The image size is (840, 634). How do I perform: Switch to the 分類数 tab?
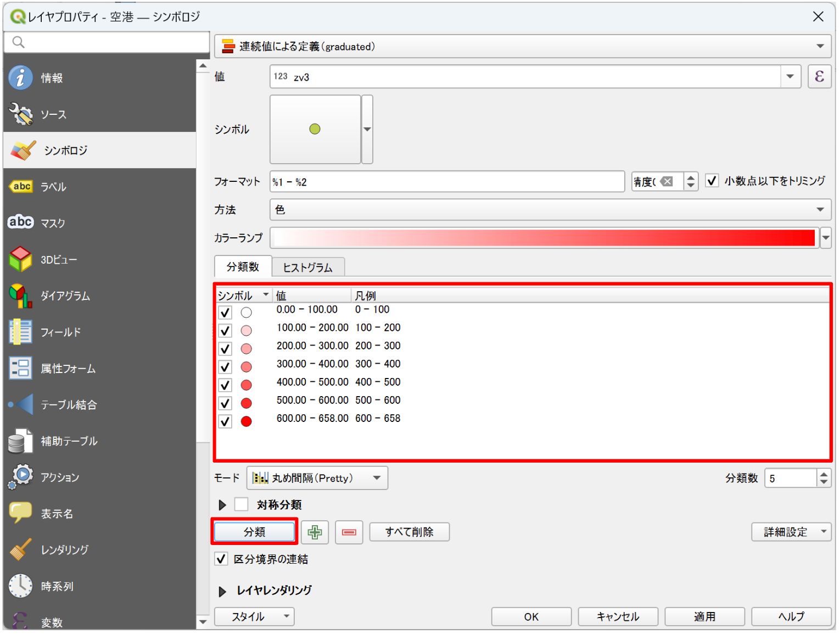(243, 266)
